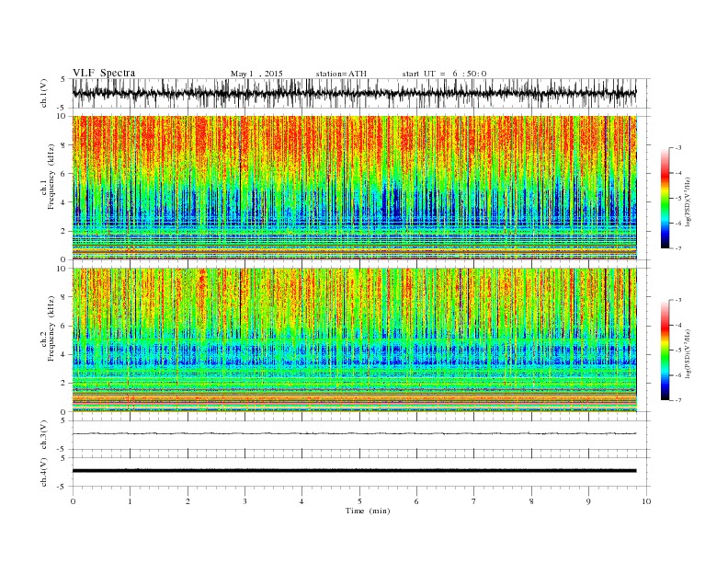The image size is (728, 563).
Task: Click the ch.1 spectrogram panel
Action: pos(354,188)
